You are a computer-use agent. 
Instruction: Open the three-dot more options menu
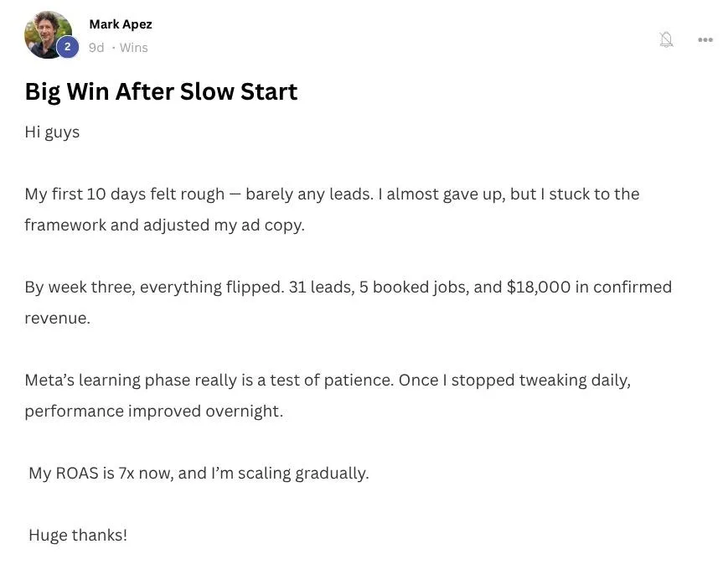click(x=705, y=39)
